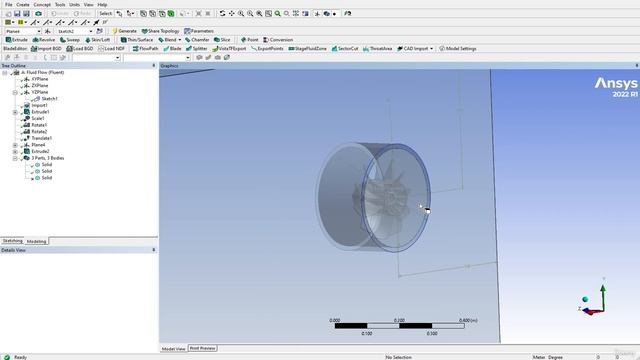
Task: Switch to the Print Preview tab
Action: click(x=202, y=348)
